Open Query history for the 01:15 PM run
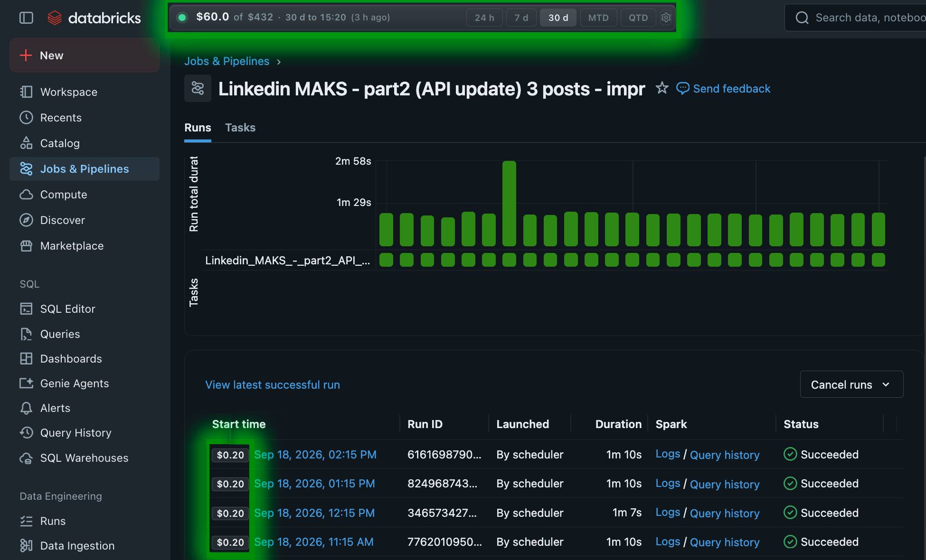The width and height of the screenshot is (926, 560). pos(725,484)
